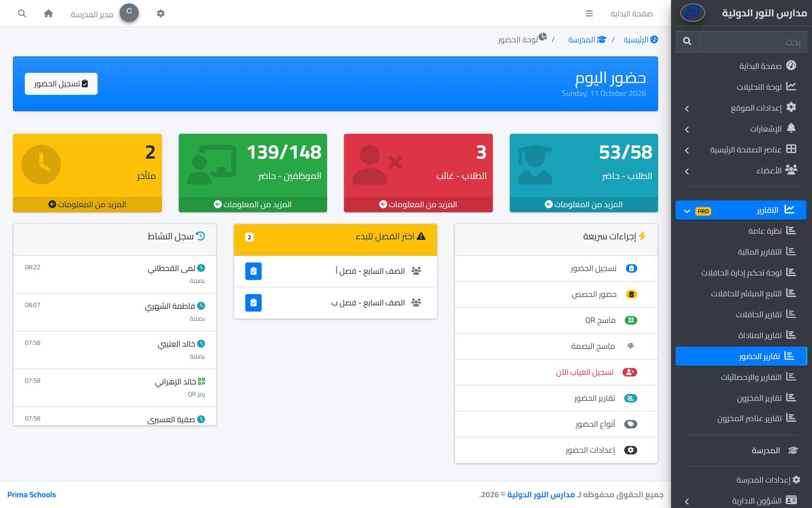Viewport: 812px width, 508px height.
Task: Click the red absent-user icon in quick actions
Action: [630, 372]
